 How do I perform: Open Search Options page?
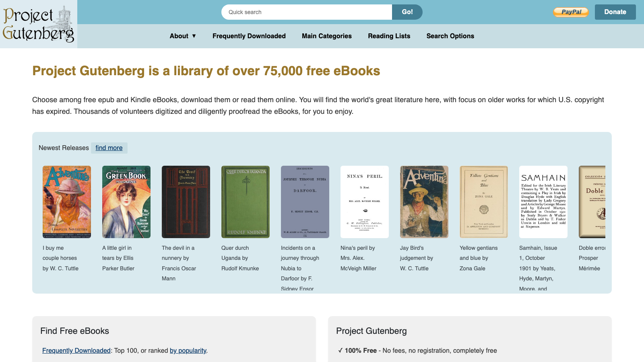tap(450, 36)
